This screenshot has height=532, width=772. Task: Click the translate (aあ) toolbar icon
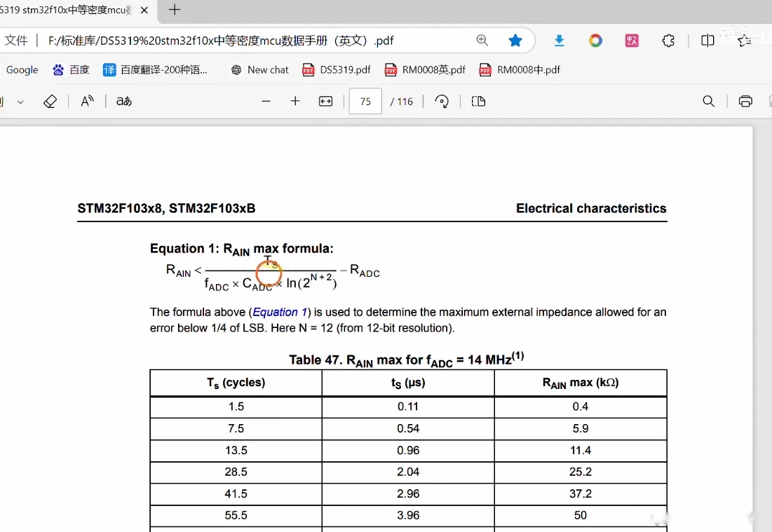pos(124,102)
